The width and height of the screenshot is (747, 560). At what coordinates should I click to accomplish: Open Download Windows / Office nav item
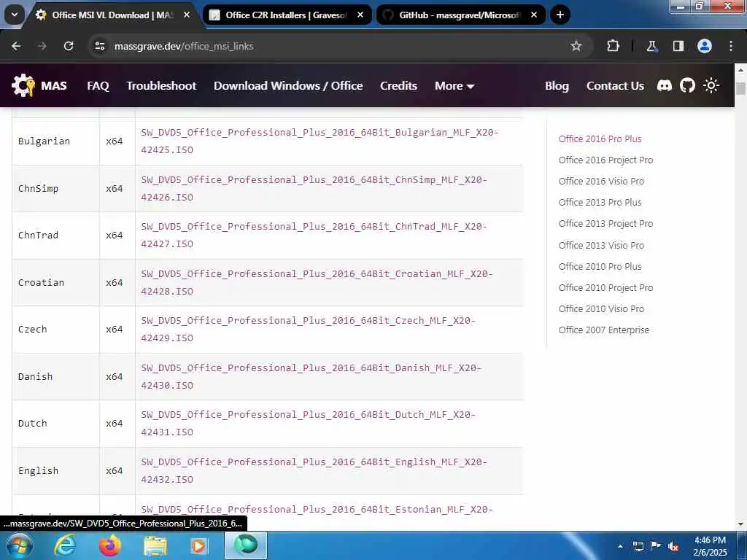point(287,86)
